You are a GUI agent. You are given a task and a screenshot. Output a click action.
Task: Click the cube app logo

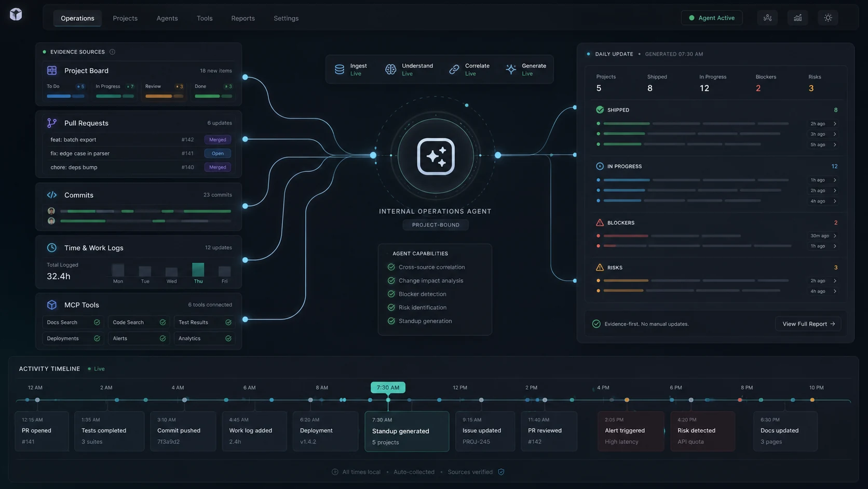pyautogui.click(x=16, y=15)
